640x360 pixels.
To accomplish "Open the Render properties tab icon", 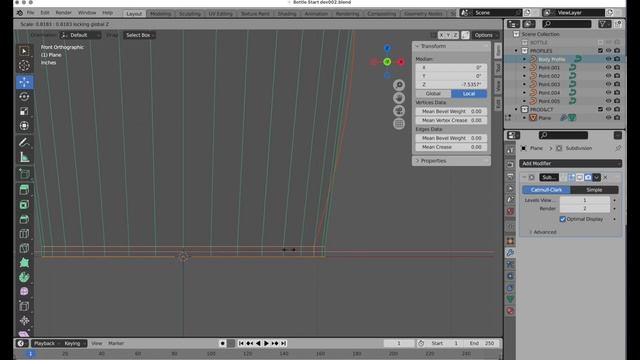I will [510, 164].
